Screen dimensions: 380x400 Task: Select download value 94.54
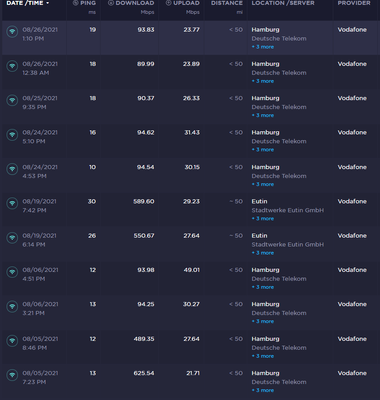click(x=146, y=167)
